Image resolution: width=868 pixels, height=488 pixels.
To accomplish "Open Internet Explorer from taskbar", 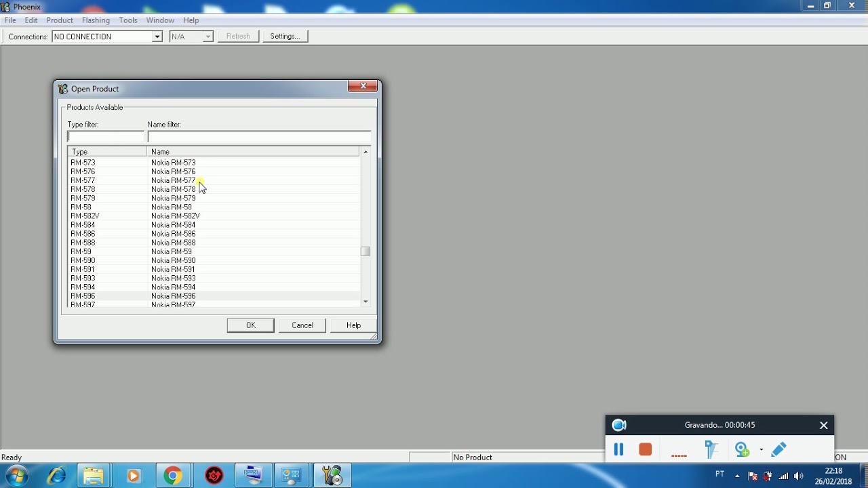I will [56, 476].
